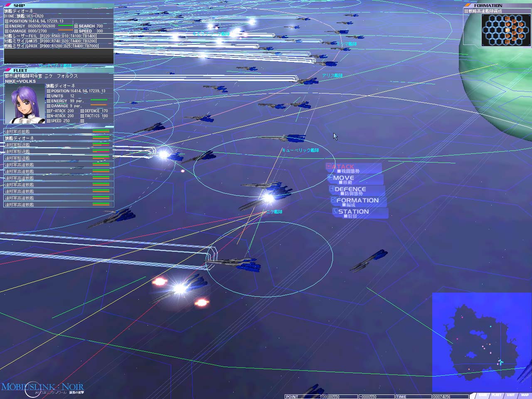
Task: Click the TACTICS 180 stat
Action: pyautogui.click(x=94, y=116)
